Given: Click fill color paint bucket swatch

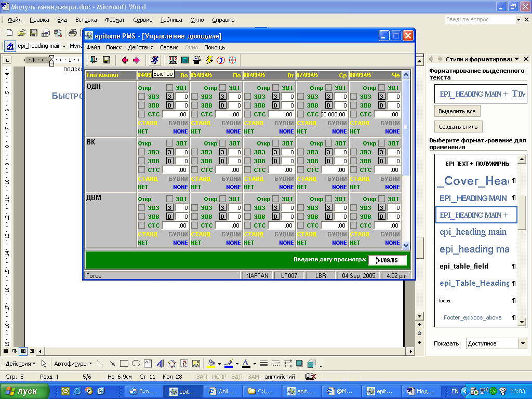Looking at the screenshot, I should pyautogui.click(x=211, y=364).
